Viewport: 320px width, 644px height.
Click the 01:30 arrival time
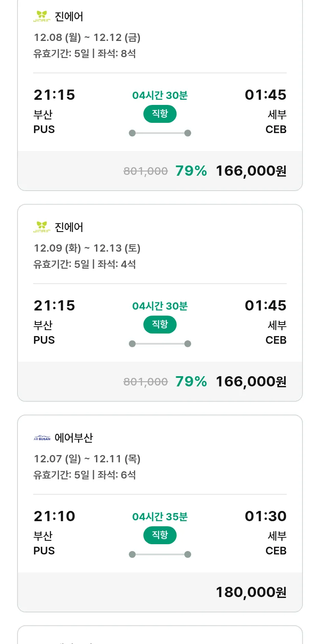265,516
